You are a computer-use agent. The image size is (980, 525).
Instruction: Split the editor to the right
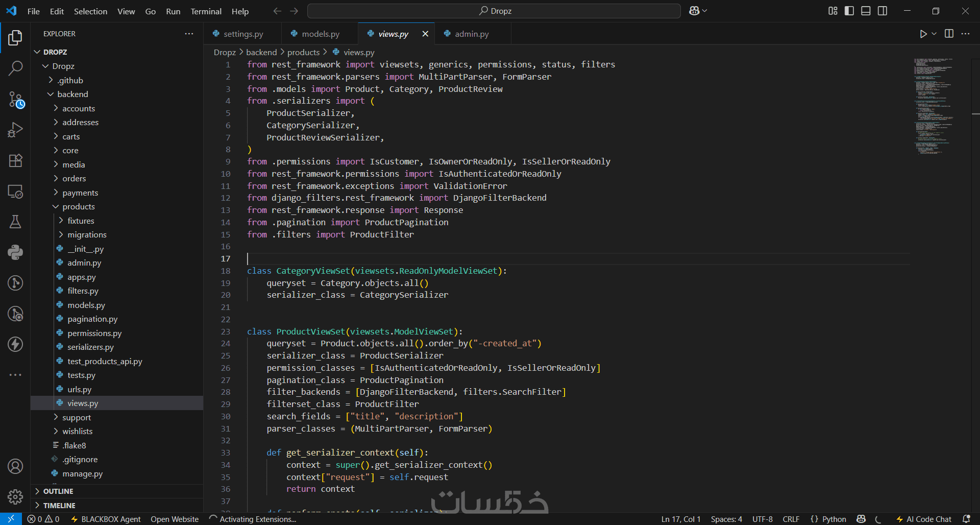(949, 34)
